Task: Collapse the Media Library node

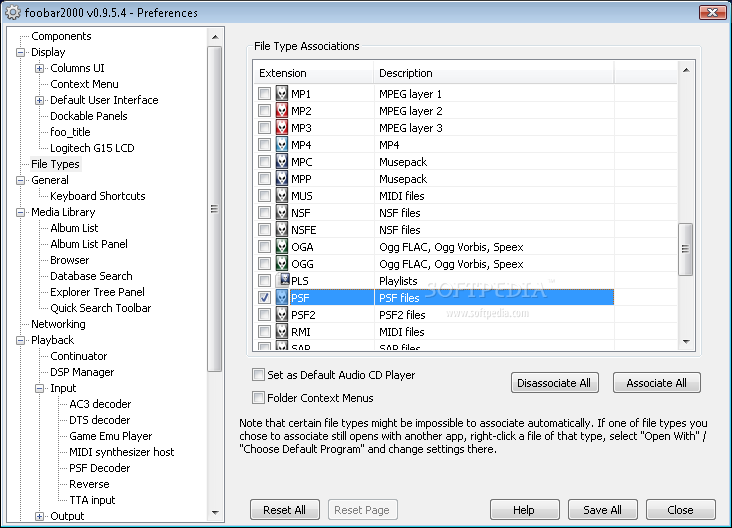Action: tap(21, 212)
